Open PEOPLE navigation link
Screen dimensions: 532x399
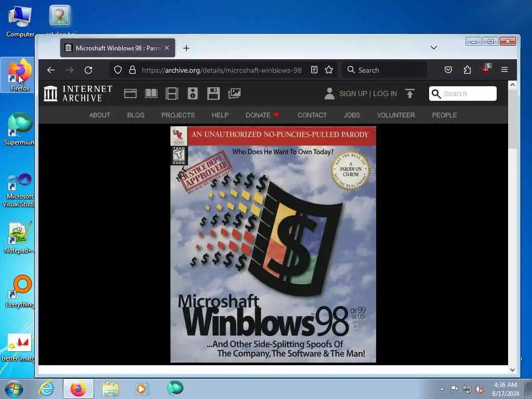point(445,115)
